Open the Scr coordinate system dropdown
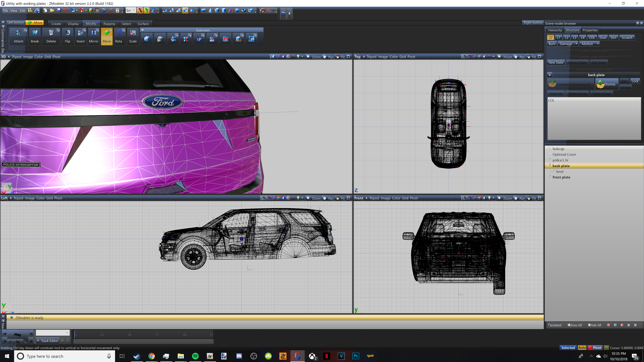 coord(130,11)
